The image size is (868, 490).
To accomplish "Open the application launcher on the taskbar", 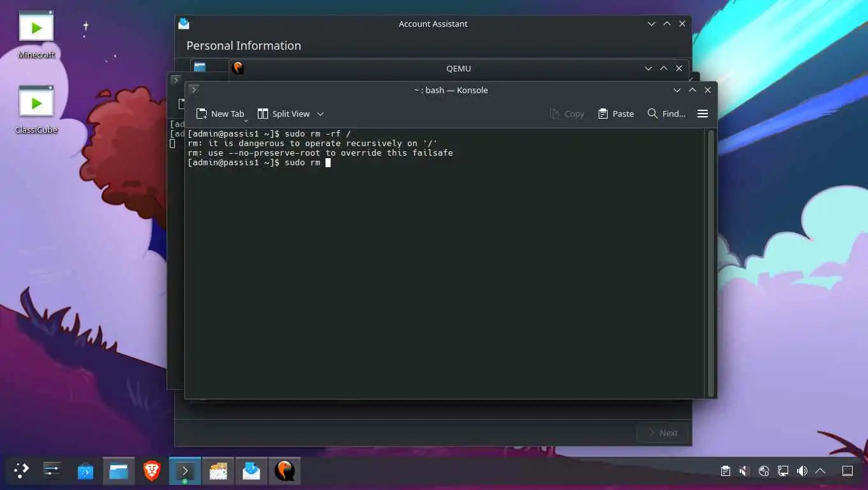I will coord(22,471).
